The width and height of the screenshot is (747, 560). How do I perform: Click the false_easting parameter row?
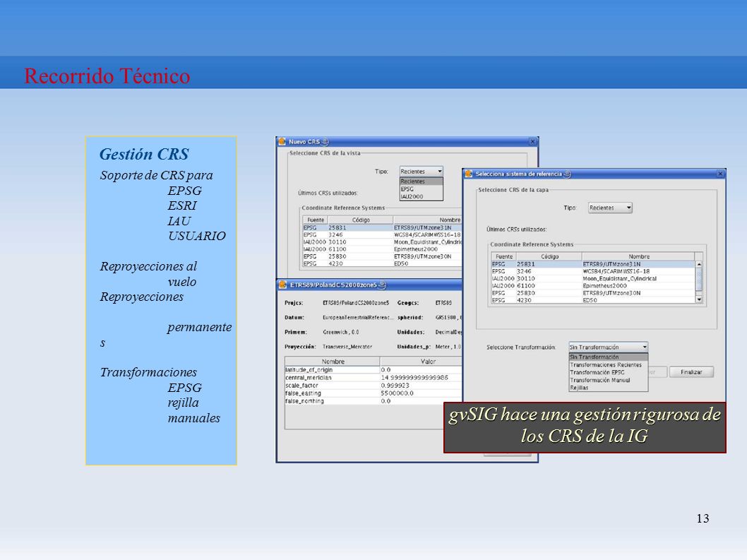pyautogui.click(x=373, y=393)
